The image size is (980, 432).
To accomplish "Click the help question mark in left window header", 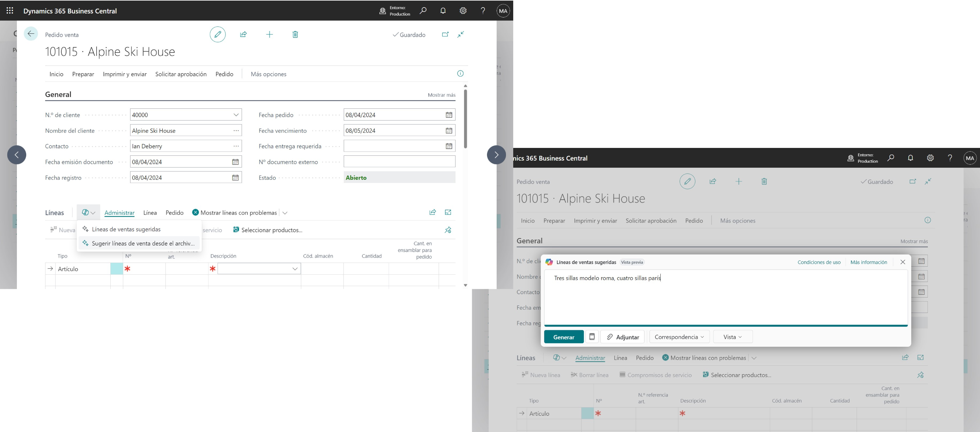I will coord(483,11).
